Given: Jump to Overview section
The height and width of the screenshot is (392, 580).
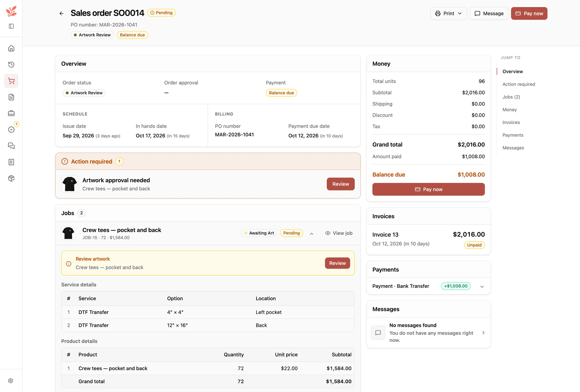Looking at the screenshot, I should coord(512,71).
